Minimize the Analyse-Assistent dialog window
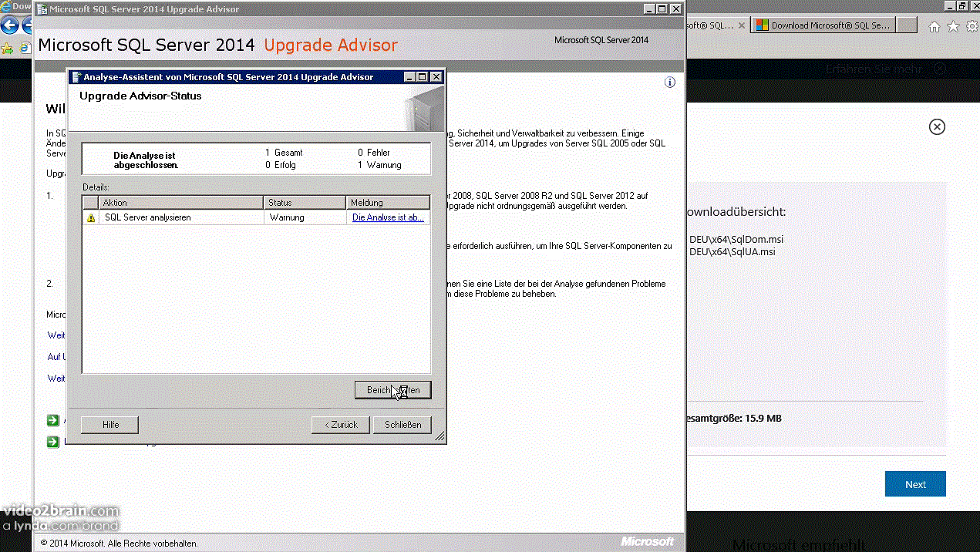 (x=409, y=77)
